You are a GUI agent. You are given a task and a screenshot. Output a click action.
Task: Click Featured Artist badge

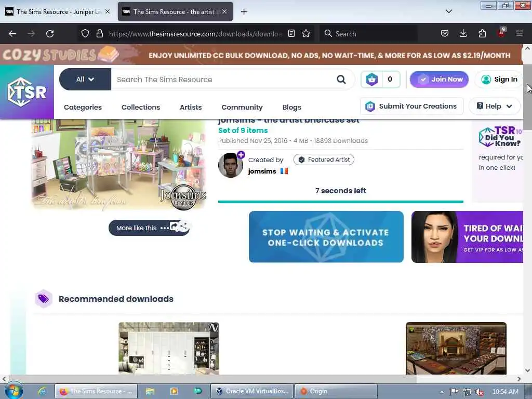324,159
